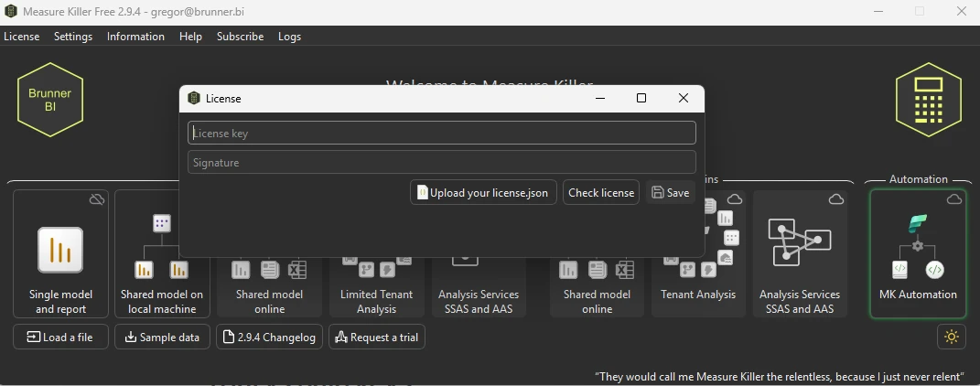The height and width of the screenshot is (386, 980).
Task: Click the Measure Killer quote text
Action: 780,377
